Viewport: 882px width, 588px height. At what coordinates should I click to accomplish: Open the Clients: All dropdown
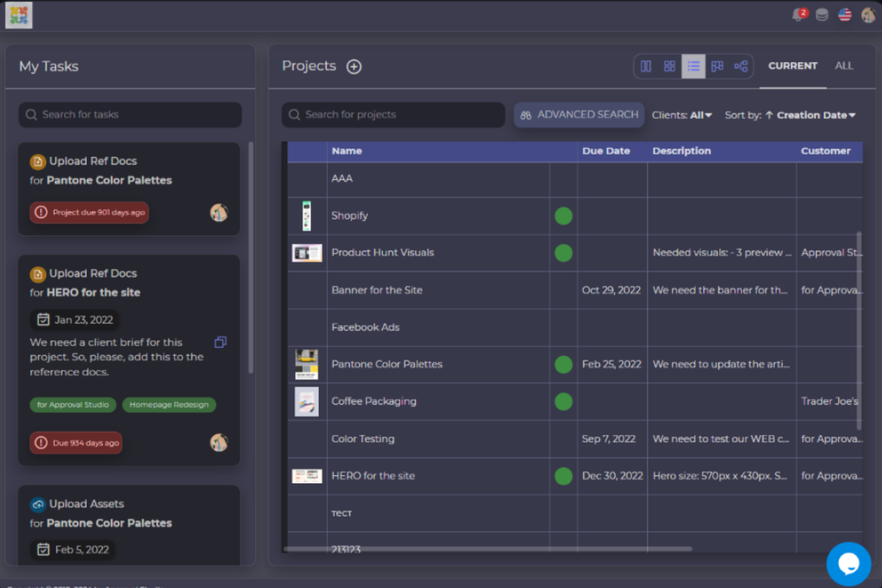click(x=682, y=115)
